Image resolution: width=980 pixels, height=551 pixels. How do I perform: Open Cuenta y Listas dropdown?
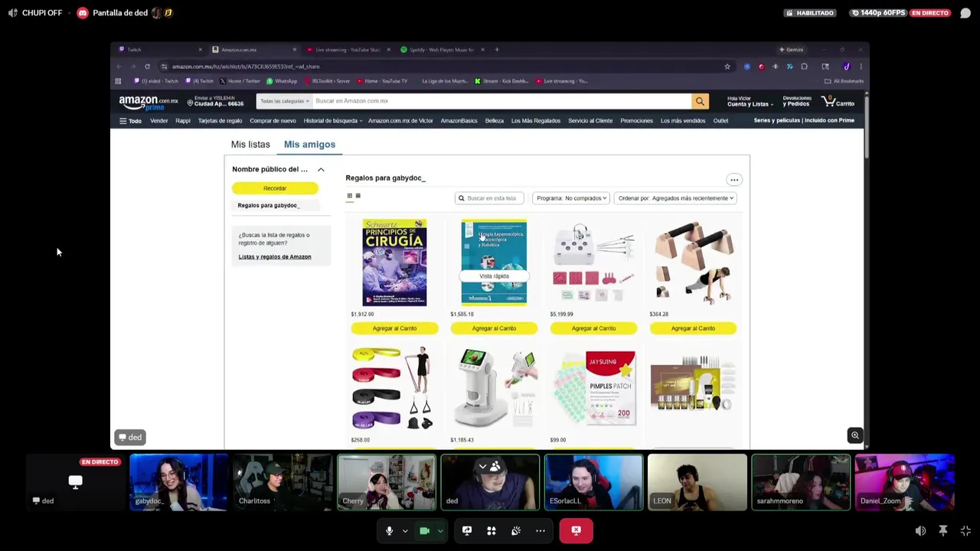750,101
